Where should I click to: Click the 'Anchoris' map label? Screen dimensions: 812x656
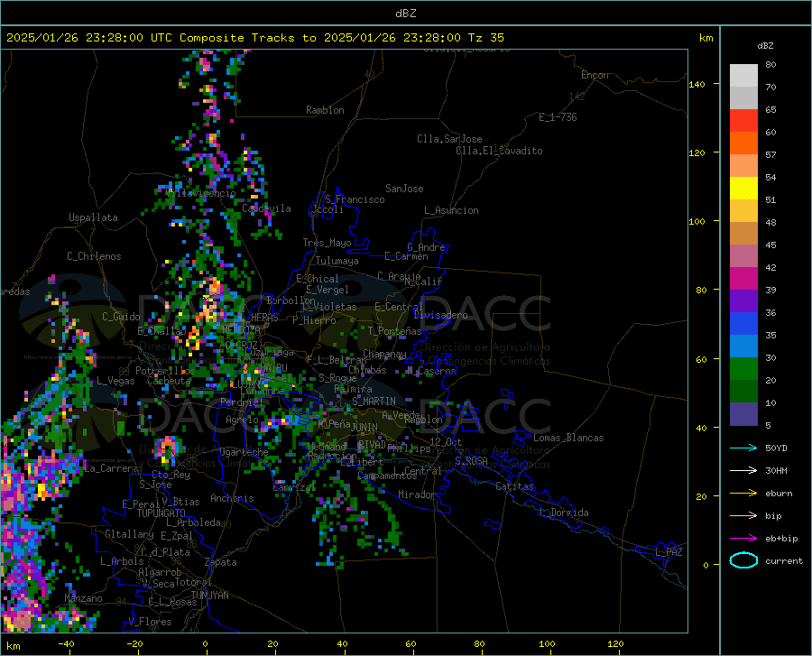[x=232, y=498]
